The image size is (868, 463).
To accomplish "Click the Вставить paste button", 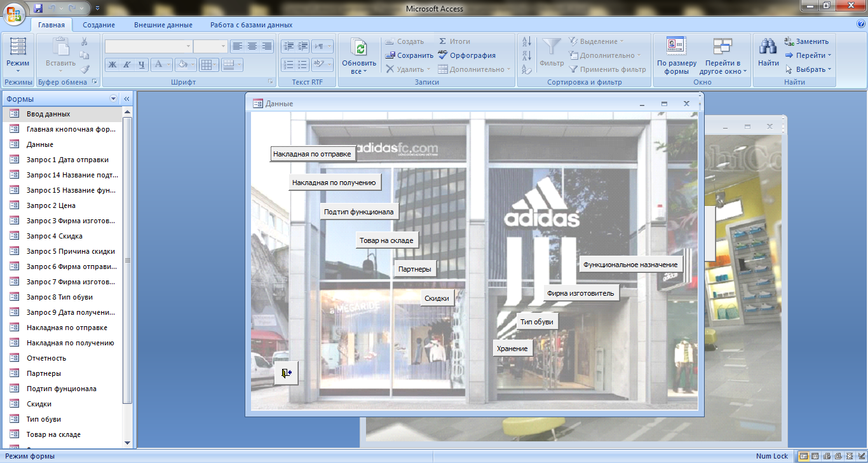I will [x=60, y=55].
